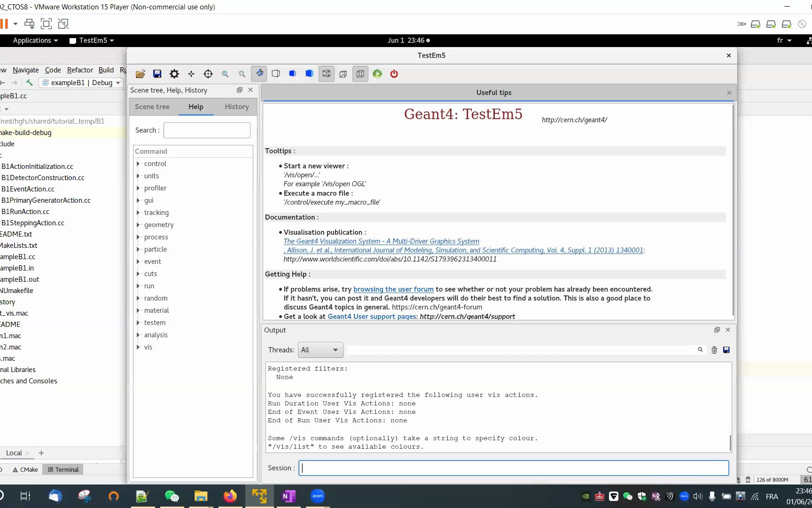
Task: Switch to the History tab
Action: [237, 107]
